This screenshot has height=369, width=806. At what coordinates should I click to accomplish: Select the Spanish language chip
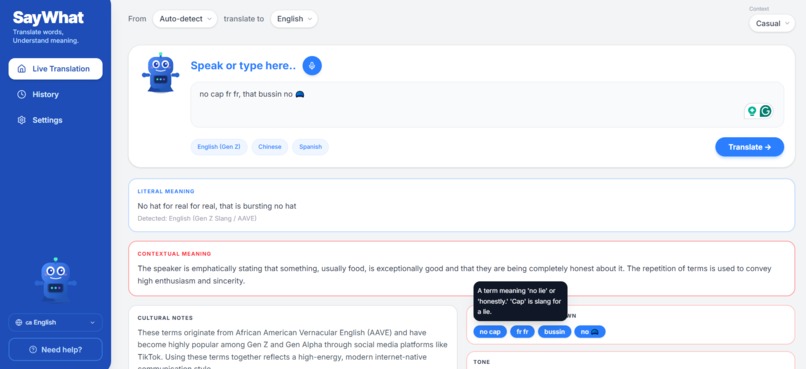coord(310,147)
